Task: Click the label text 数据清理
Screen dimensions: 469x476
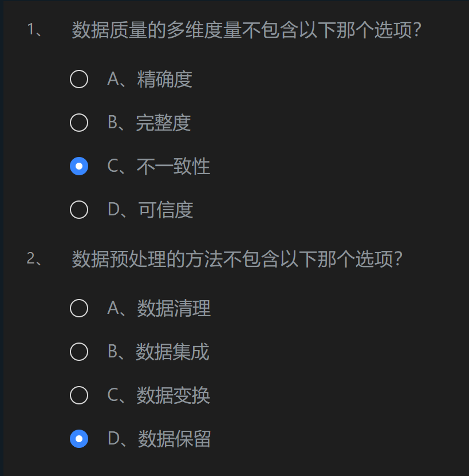Action: click(x=174, y=309)
